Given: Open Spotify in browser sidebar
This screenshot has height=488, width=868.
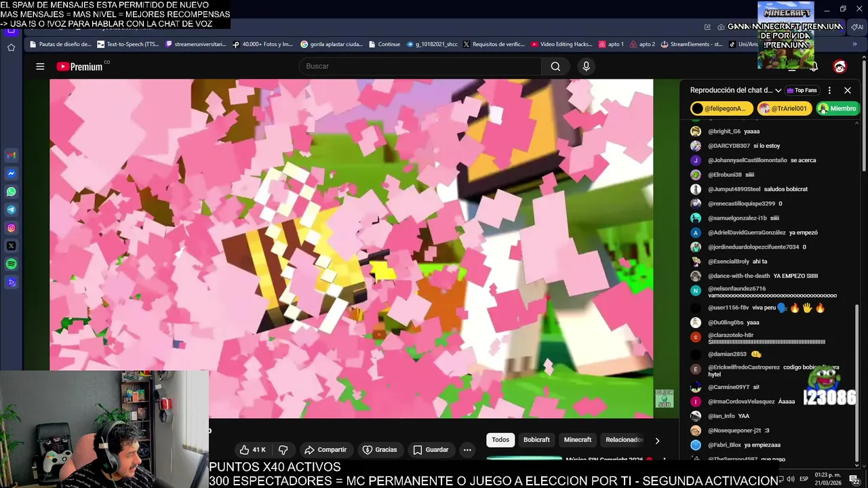Looking at the screenshot, I should pos(11,264).
